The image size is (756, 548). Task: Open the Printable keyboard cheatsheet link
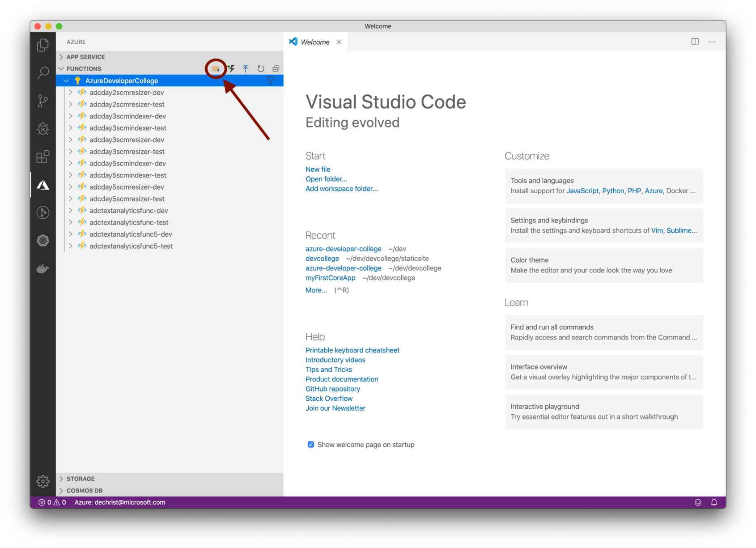[352, 350]
